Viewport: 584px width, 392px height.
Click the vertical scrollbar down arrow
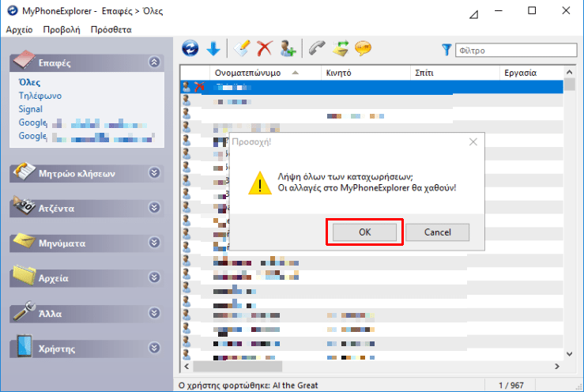click(x=569, y=354)
